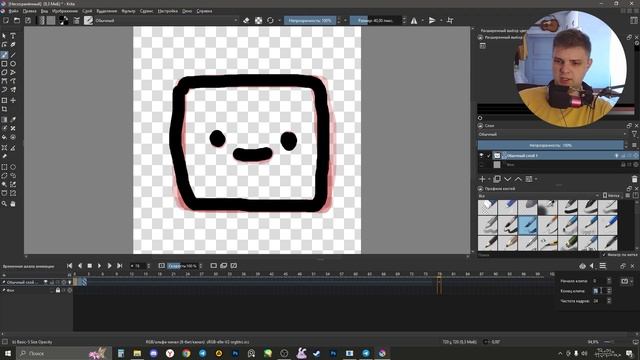Reload the original brush preset
640x360 pixels.
point(270,20)
